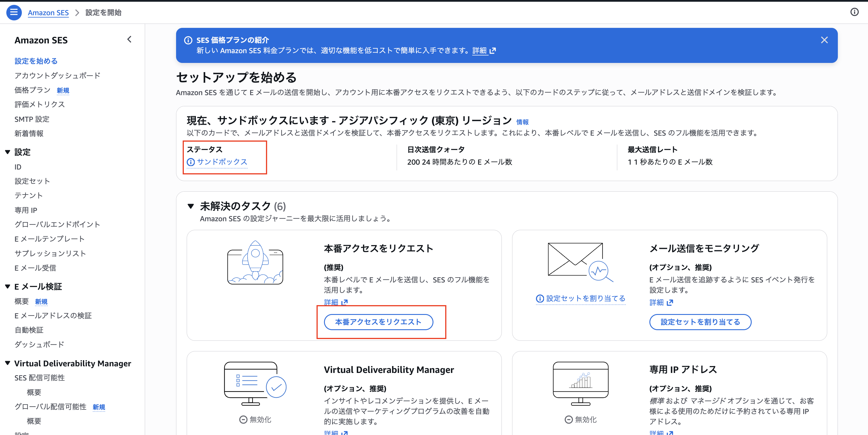This screenshot has height=435, width=868.
Task: Click the 日次送信クォータ value text
Action: click(x=460, y=162)
